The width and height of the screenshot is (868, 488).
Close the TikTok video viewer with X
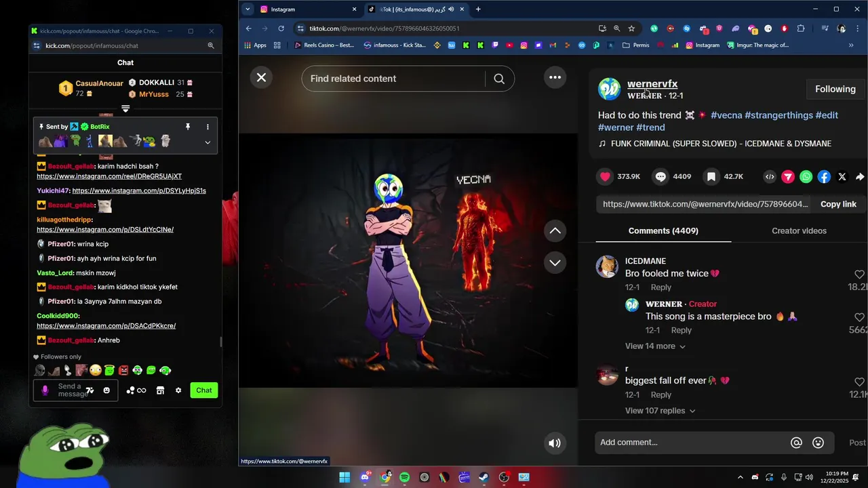point(261,77)
